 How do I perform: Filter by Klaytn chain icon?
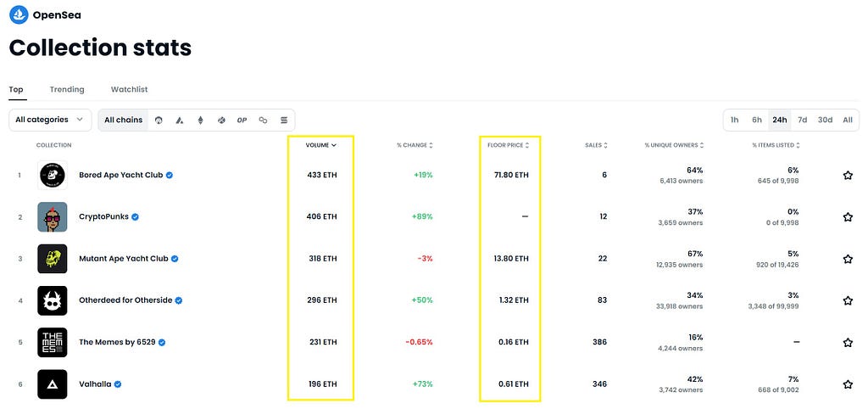pos(221,120)
